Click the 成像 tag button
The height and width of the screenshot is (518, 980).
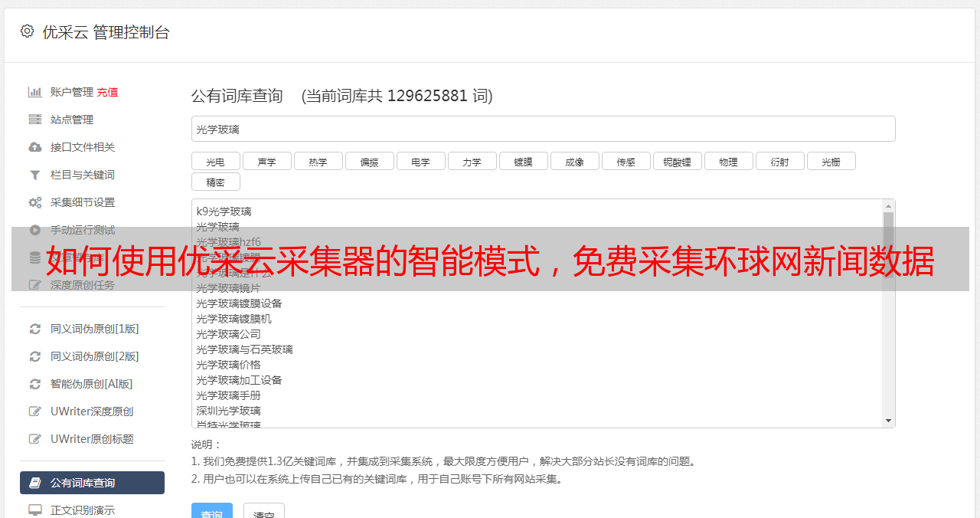575,162
